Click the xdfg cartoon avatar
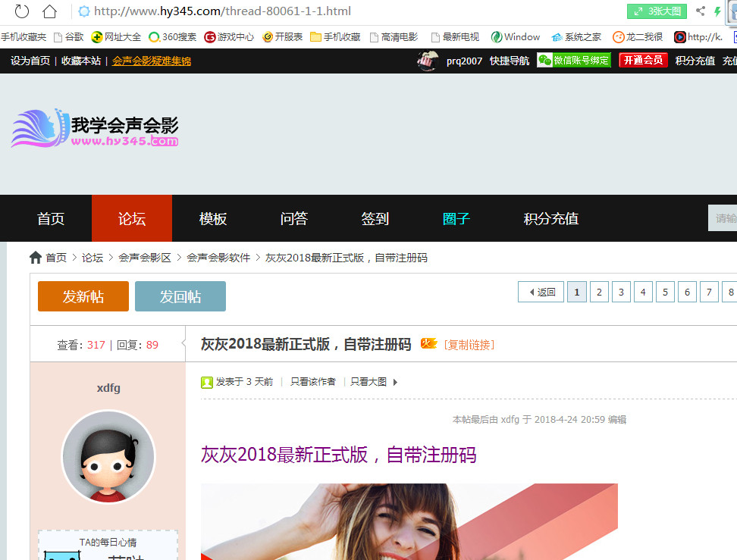 click(x=108, y=457)
